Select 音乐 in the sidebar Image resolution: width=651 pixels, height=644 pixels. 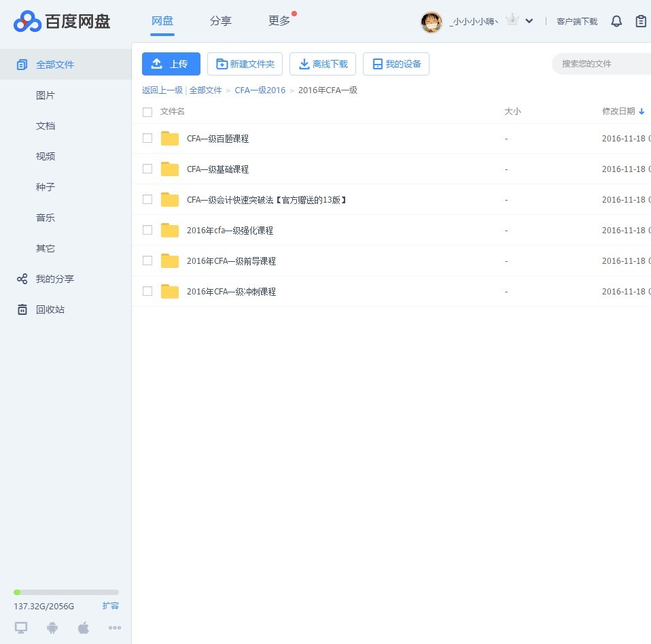click(46, 218)
